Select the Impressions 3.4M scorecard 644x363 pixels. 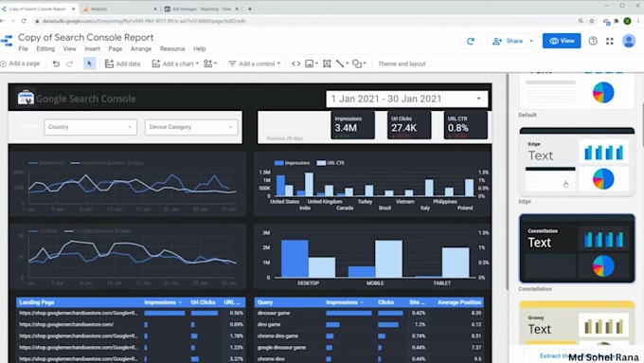(x=352, y=125)
